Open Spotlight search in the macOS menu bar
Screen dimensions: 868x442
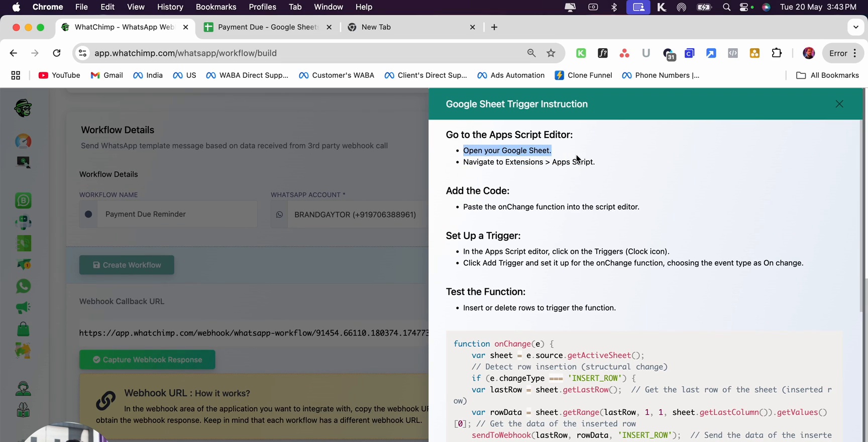coord(726,7)
